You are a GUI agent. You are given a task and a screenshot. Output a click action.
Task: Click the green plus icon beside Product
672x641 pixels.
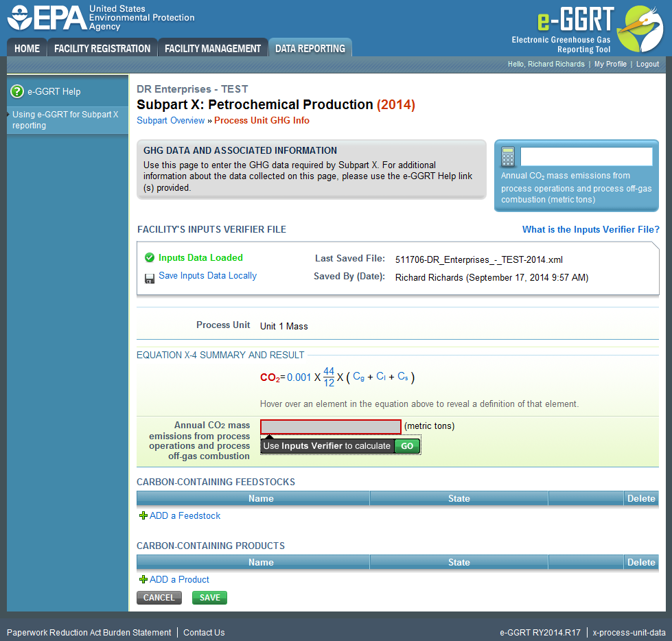click(143, 579)
